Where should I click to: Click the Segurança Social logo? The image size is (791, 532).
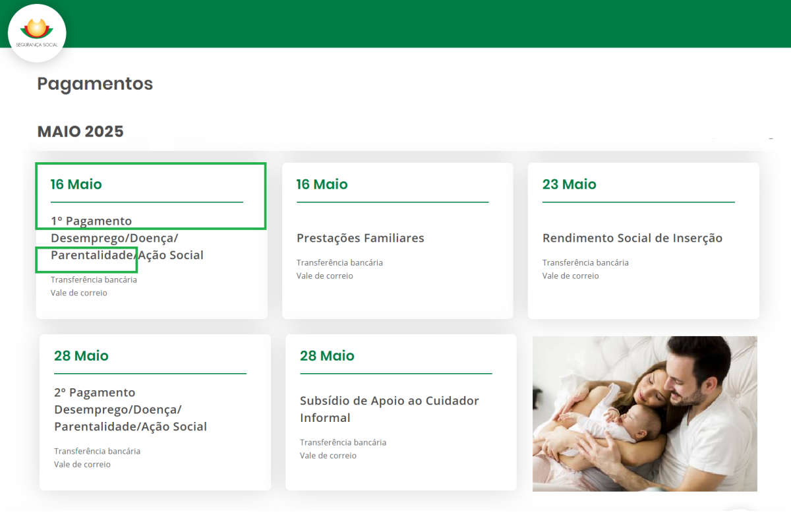37,33
